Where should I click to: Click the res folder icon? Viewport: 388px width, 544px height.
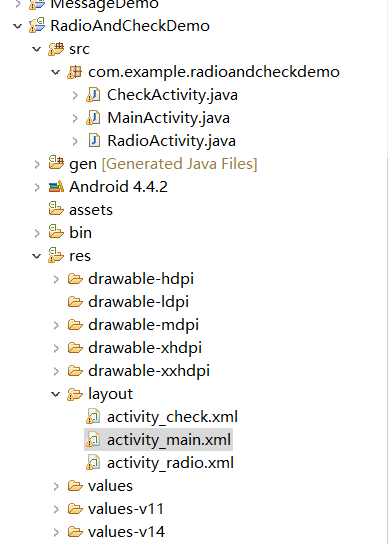click(56, 255)
